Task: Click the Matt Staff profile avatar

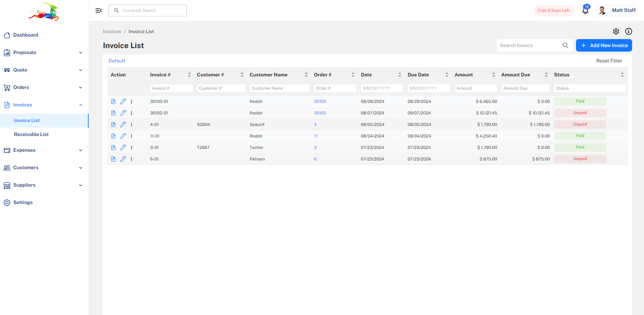Action: pos(602,10)
